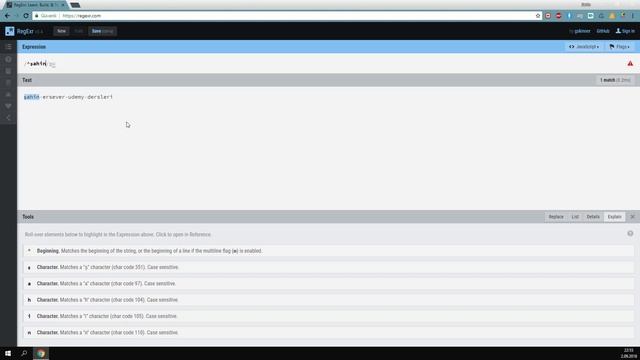Open the GitHub link

[x=603, y=31]
